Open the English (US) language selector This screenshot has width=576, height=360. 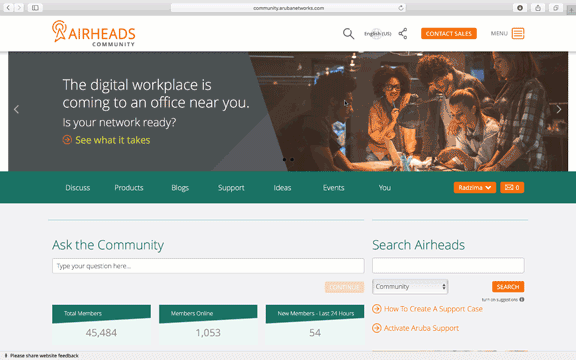[378, 34]
